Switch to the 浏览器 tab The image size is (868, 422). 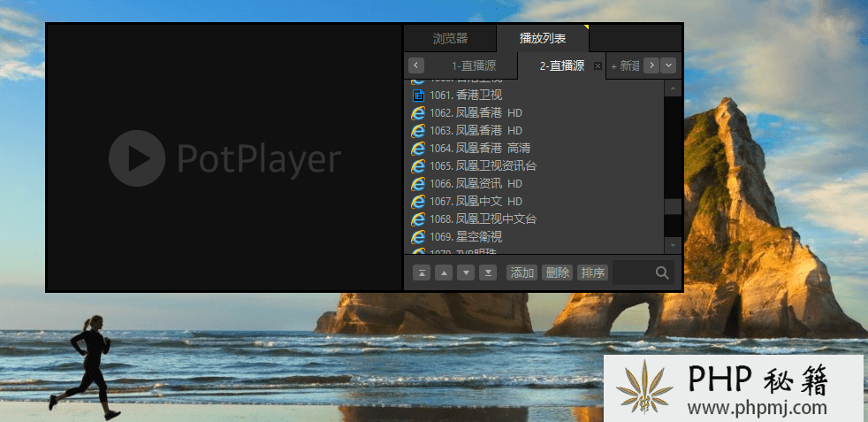tap(450, 38)
